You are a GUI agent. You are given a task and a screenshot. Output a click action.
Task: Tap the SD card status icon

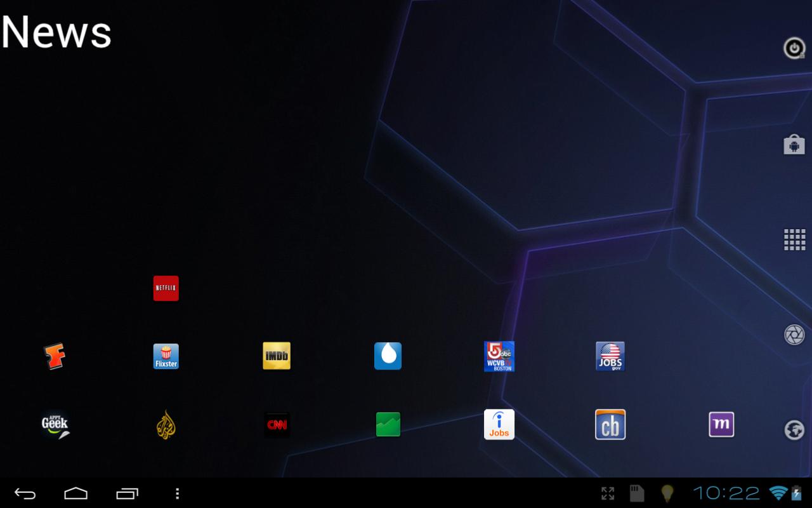637,493
